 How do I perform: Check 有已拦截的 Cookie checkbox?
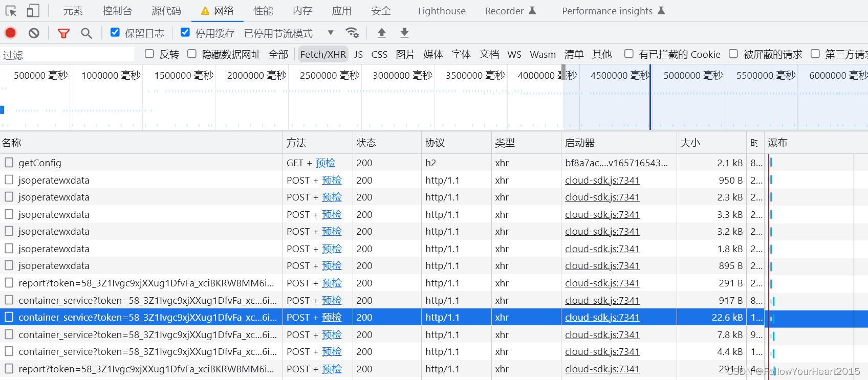629,54
